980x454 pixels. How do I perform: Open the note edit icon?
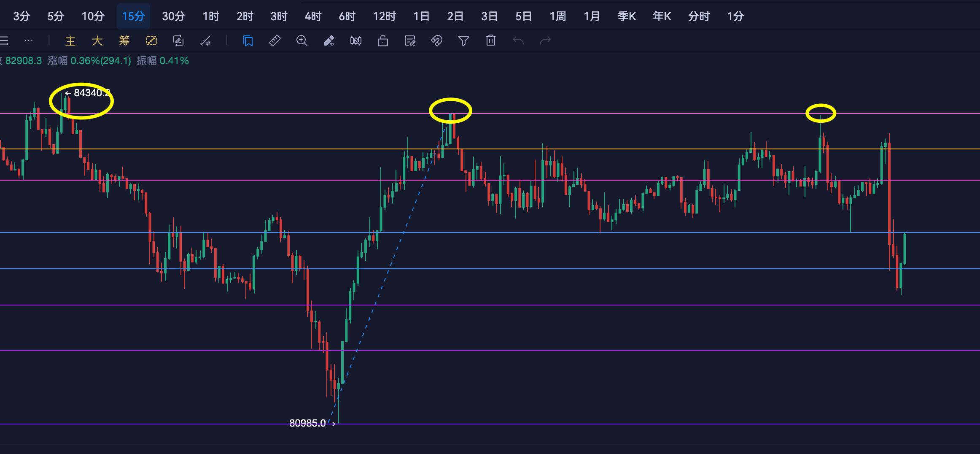click(x=410, y=41)
